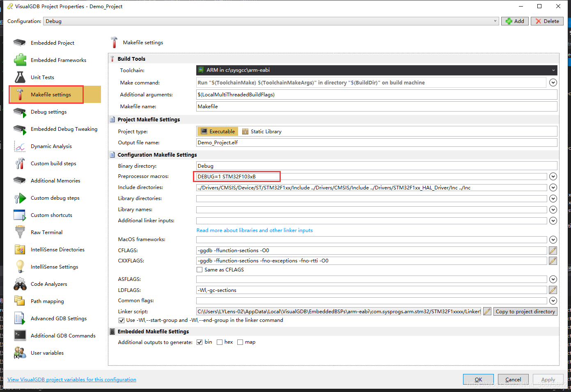Click the User variables people icon

point(20,353)
